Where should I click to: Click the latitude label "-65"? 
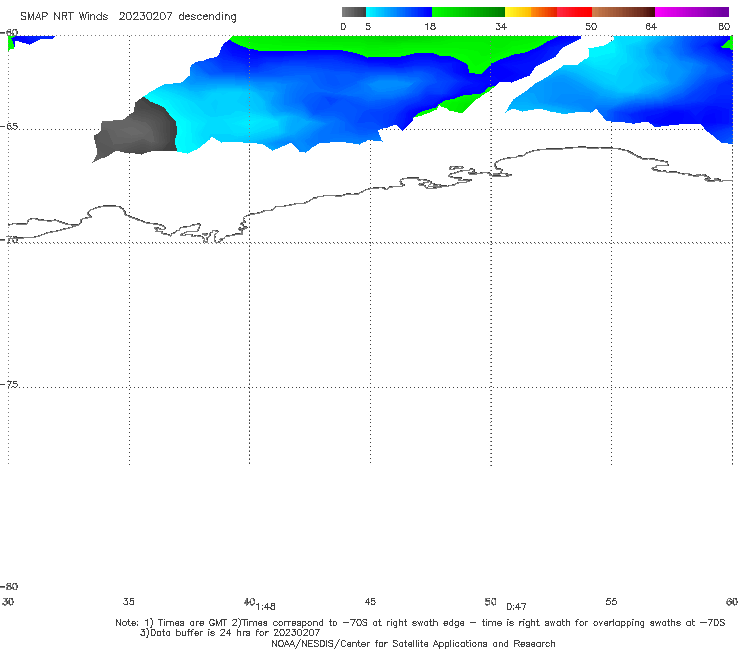click(9, 127)
